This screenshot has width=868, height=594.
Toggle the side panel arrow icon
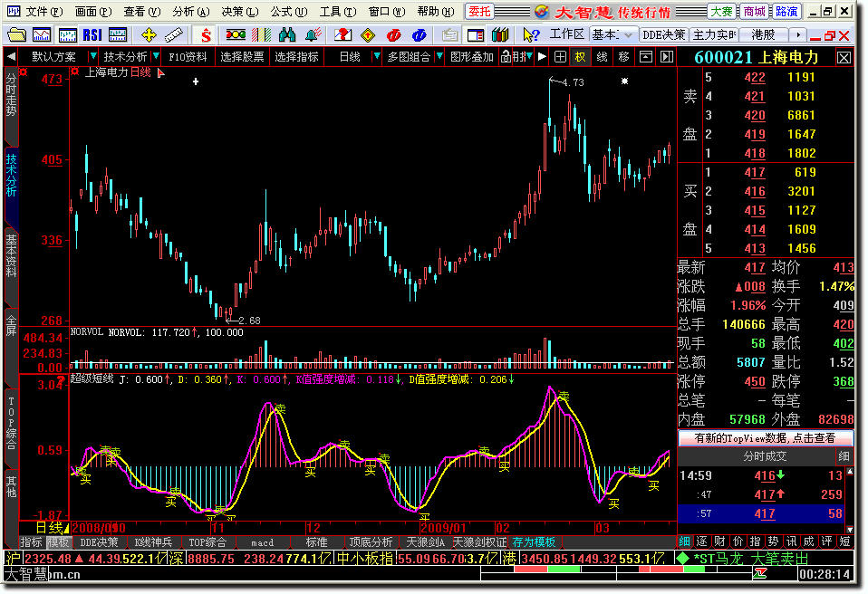point(667,57)
